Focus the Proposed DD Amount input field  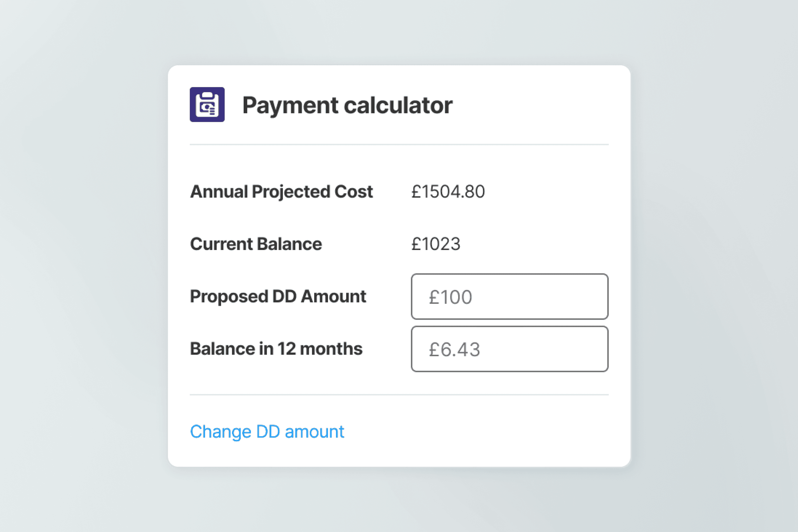pos(509,297)
